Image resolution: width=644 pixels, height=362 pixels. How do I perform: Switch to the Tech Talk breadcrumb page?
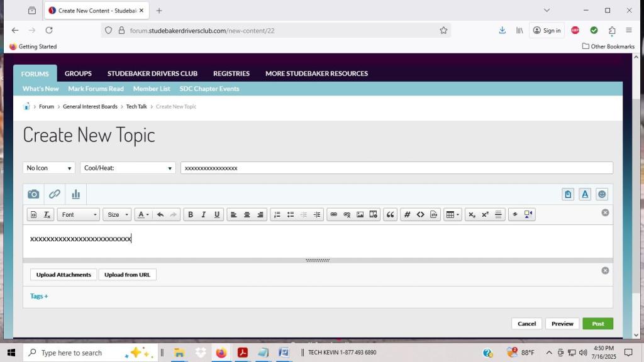136,106
